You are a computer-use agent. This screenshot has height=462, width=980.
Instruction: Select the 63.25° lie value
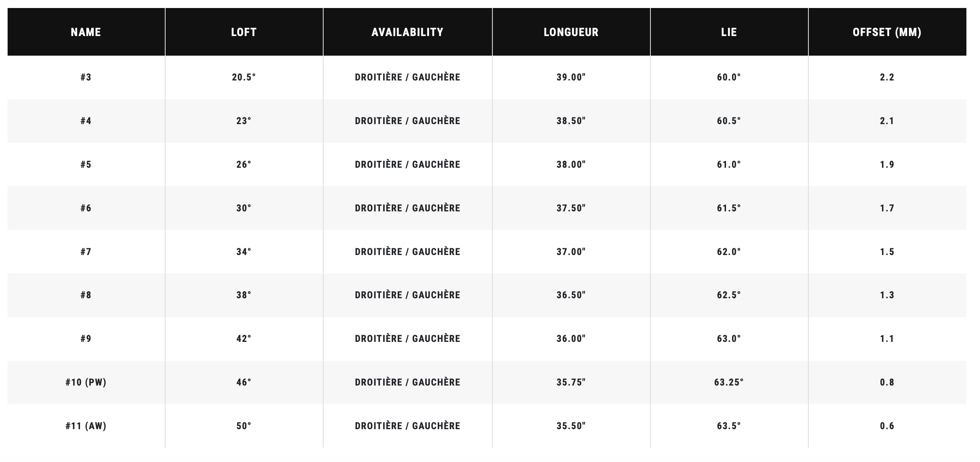[729, 382]
